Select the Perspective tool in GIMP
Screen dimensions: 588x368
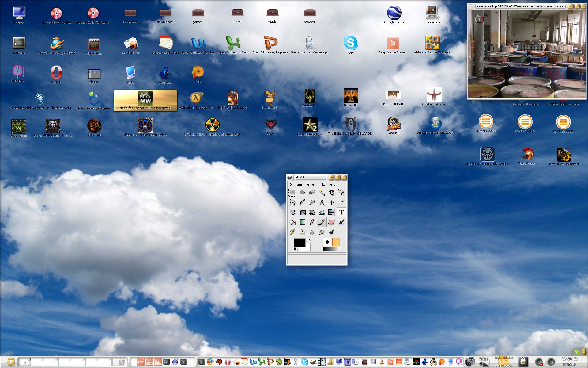pyautogui.click(x=322, y=212)
